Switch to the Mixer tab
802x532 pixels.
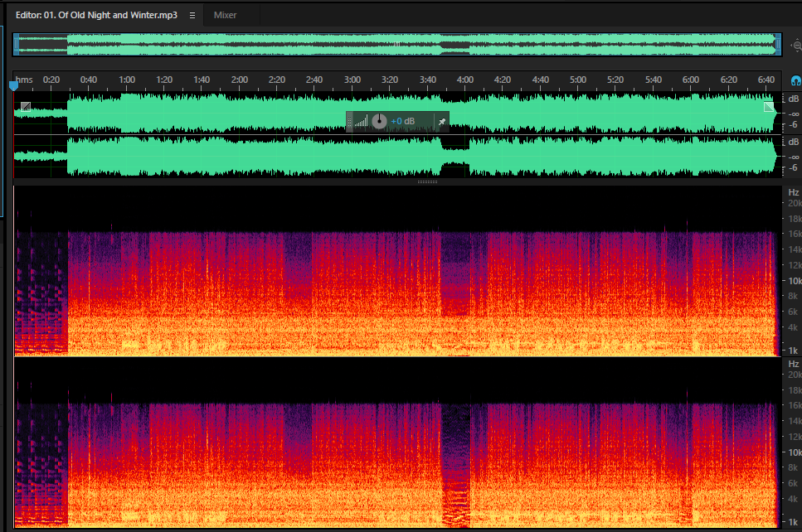pyautogui.click(x=225, y=16)
